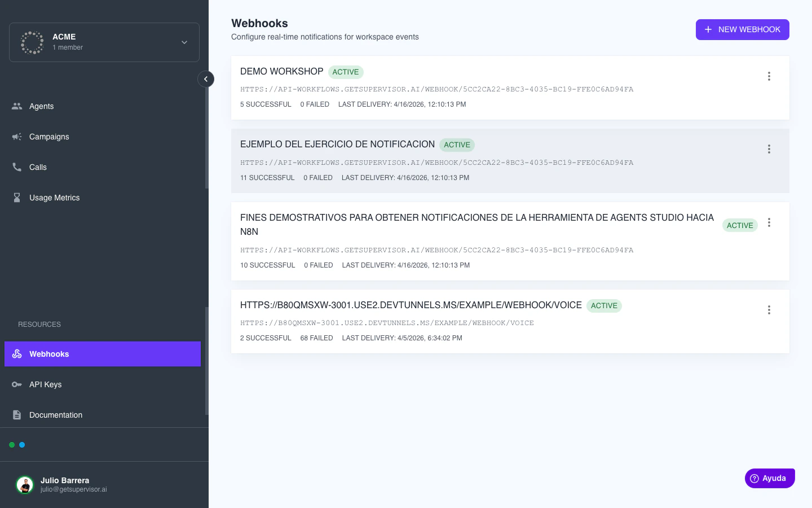This screenshot has height=508, width=812.
Task: Click the API Keys key icon
Action: click(17, 384)
